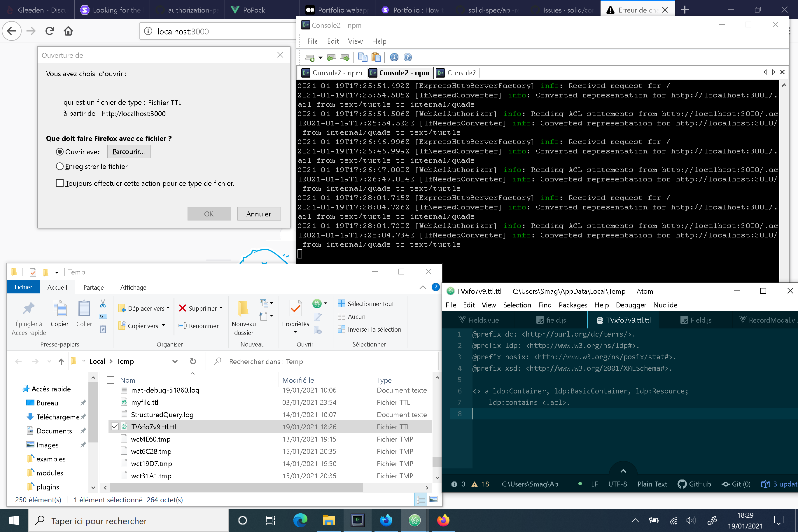
Task: Switch Explorer to details view icon
Action: pyautogui.click(x=421, y=499)
